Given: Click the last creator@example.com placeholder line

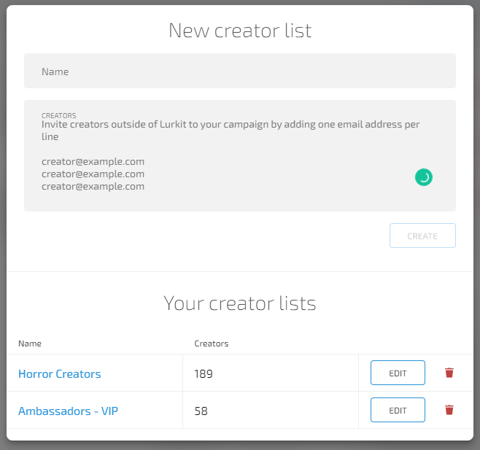Looking at the screenshot, I should (x=93, y=186).
